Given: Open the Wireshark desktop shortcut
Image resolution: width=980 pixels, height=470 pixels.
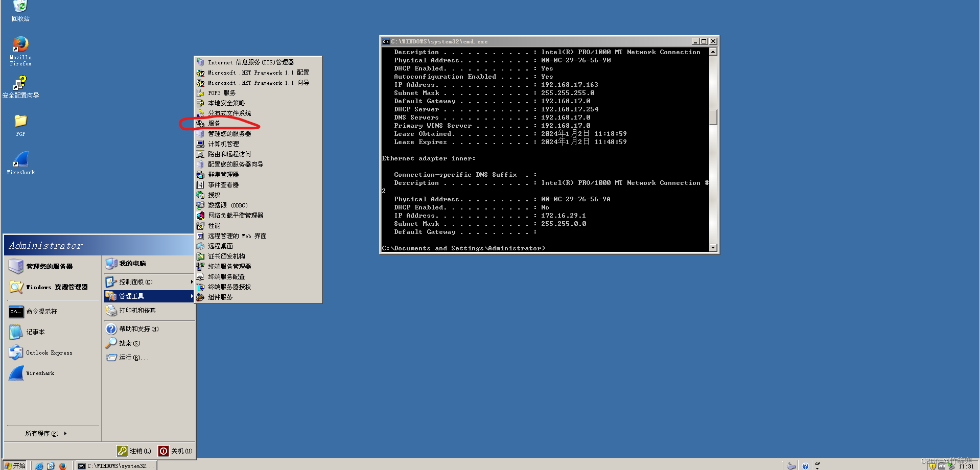Looking at the screenshot, I should (20, 163).
